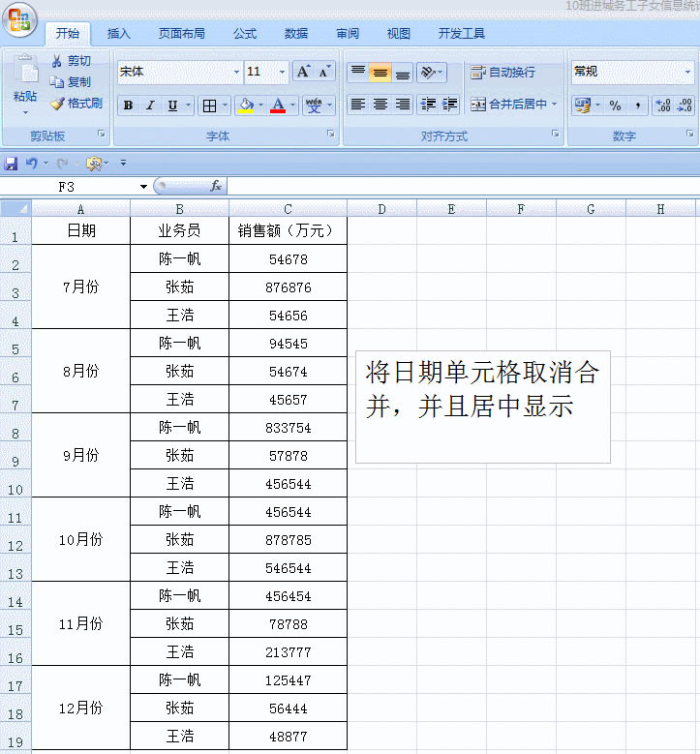Open number format dropdown 常规
Screen dimensions: 700x754
click(688, 72)
